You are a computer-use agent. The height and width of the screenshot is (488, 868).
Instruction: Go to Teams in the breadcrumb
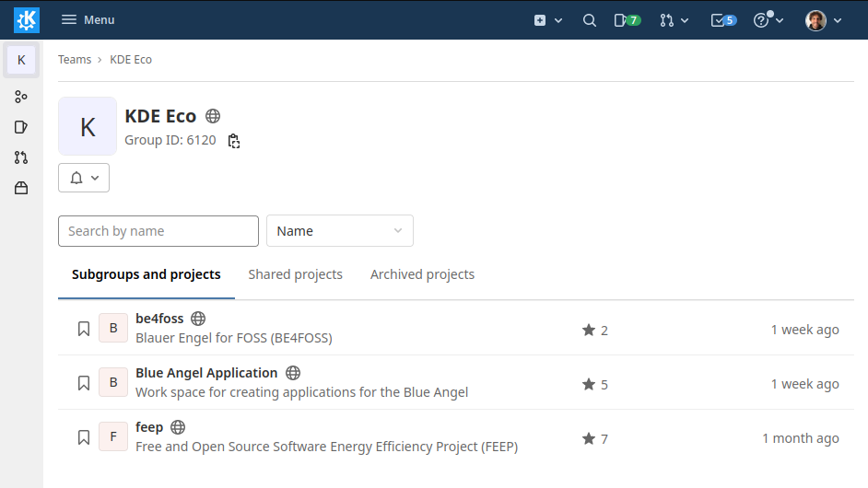pyautogui.click(x=75, y=60)
